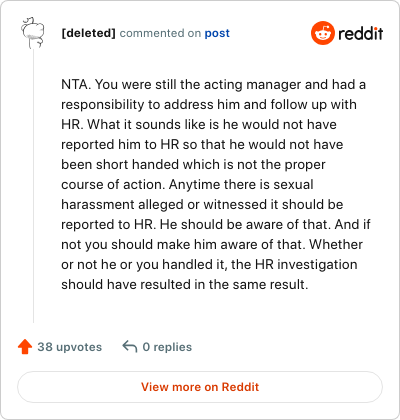Screen dimensions: 400x420
Task: Click the black reddit wordmark
Action: (361, 33)
